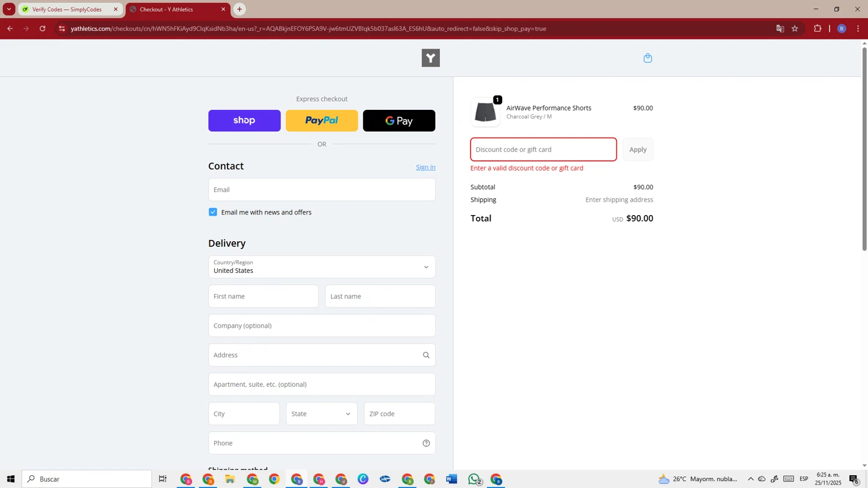868x488 pixels.
Task: Show hidden system tray icons
Action: [751, 479]
